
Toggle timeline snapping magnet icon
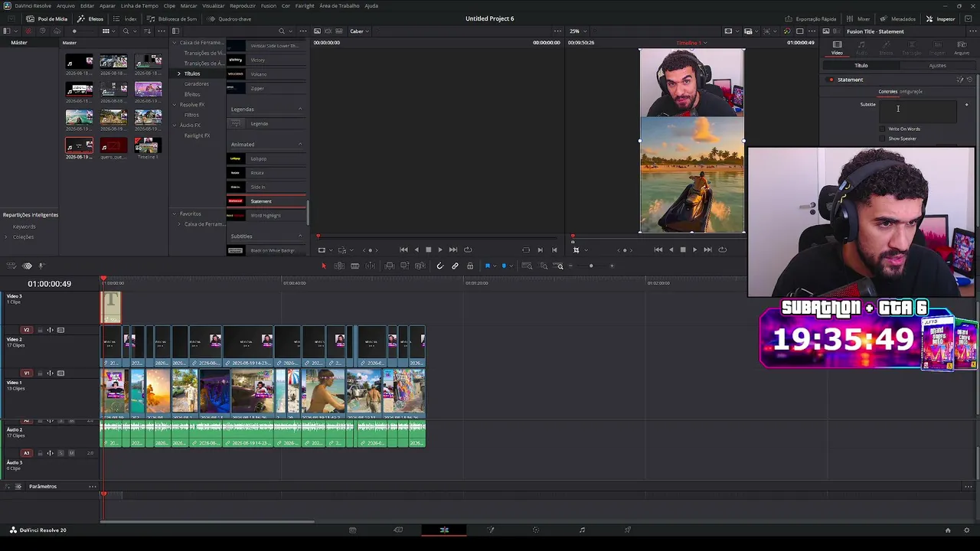[439, 266]
